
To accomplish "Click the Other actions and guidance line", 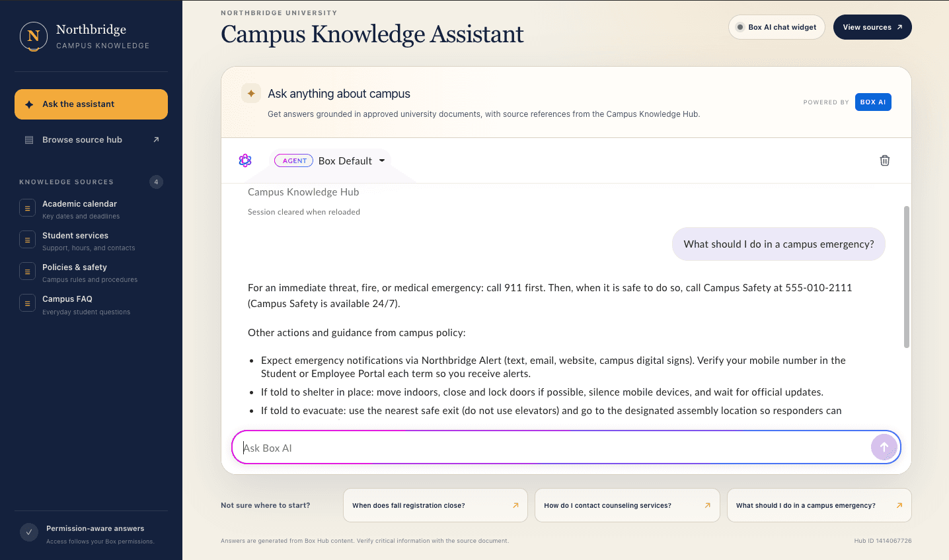I will coord(357,333).
